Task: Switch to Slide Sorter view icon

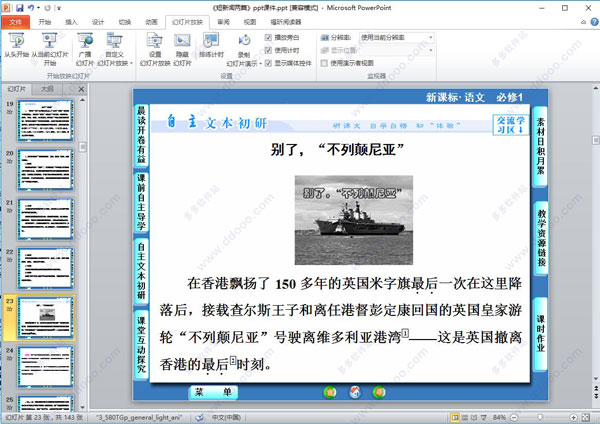Action: coord(465,417)
